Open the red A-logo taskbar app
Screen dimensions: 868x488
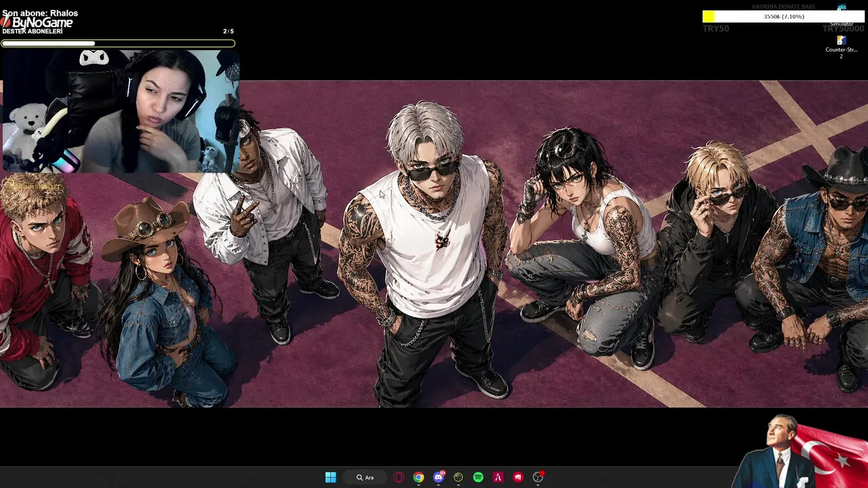498,477
